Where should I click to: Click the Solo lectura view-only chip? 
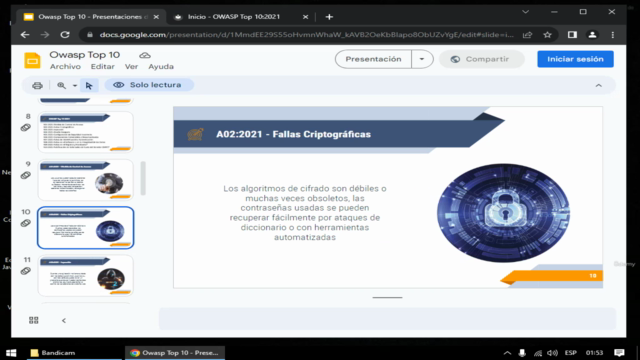[149, 85]
